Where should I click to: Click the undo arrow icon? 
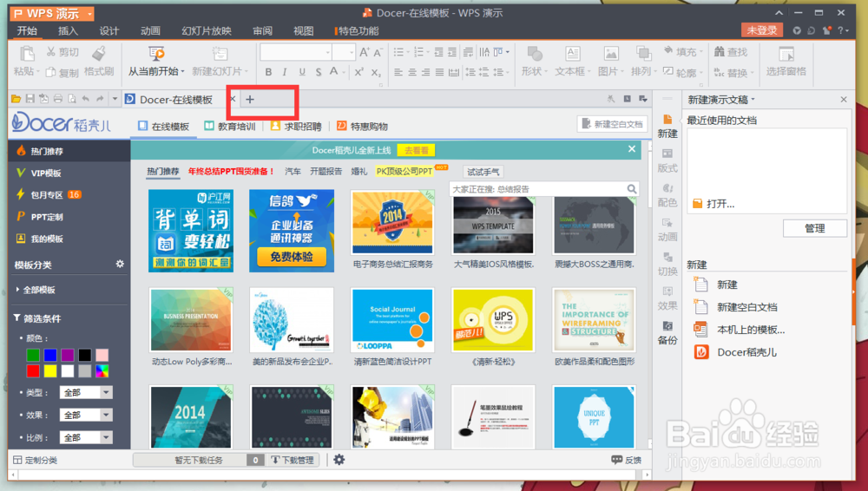[86, 99]
